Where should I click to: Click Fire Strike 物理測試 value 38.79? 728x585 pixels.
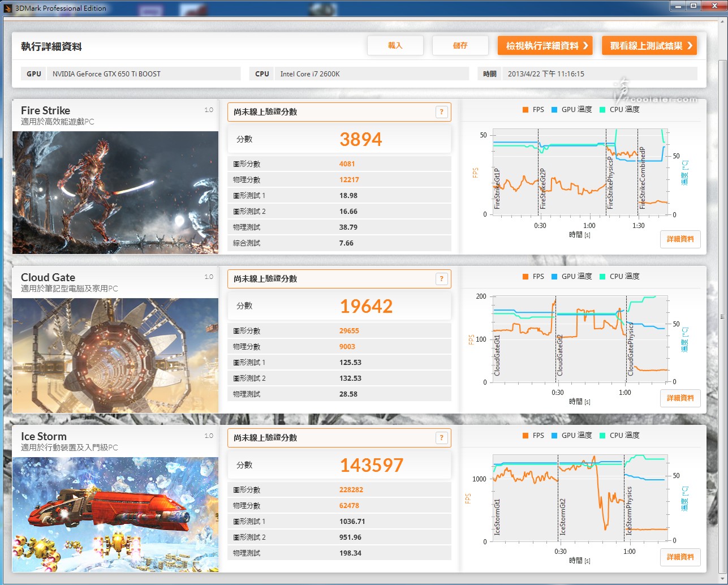pyautogui.click(x=348, y=227)
